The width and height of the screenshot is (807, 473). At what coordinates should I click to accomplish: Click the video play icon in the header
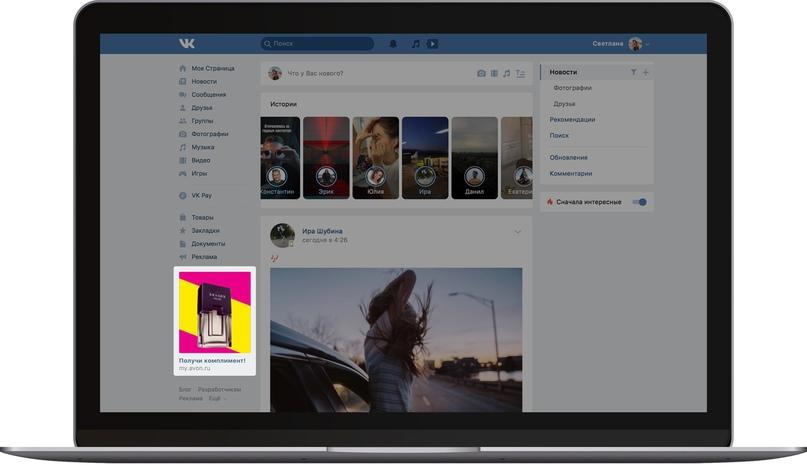click(432, 44)
